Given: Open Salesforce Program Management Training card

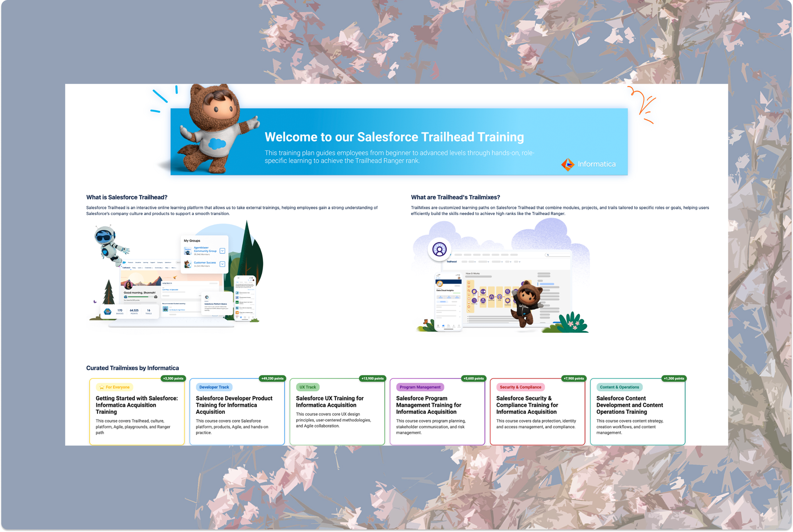Looking at the screenshot, I should pyautogui.click(x=437, y=411).
